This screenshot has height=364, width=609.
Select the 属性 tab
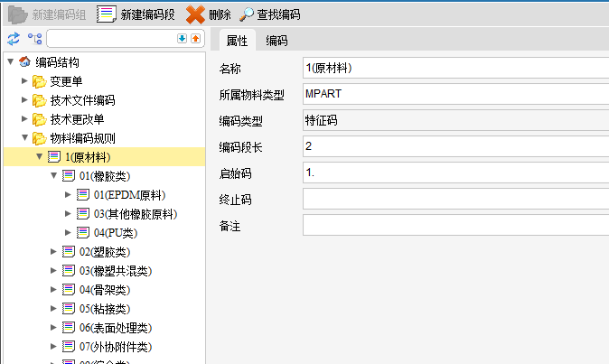237,40
